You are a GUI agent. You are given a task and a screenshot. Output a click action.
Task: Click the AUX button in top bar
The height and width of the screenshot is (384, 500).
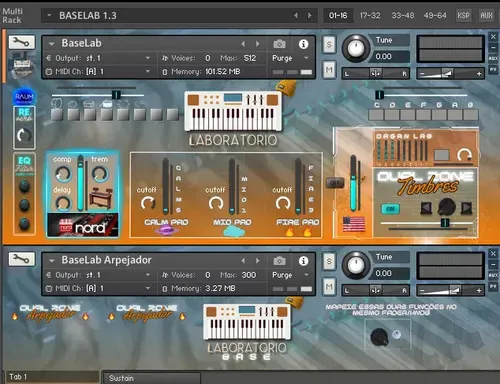pos(486,15)
